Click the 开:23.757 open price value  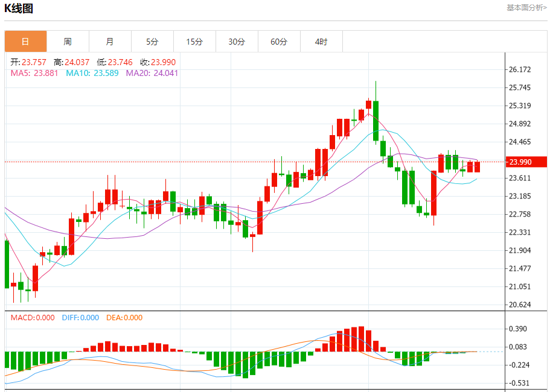tap(28, 62)
